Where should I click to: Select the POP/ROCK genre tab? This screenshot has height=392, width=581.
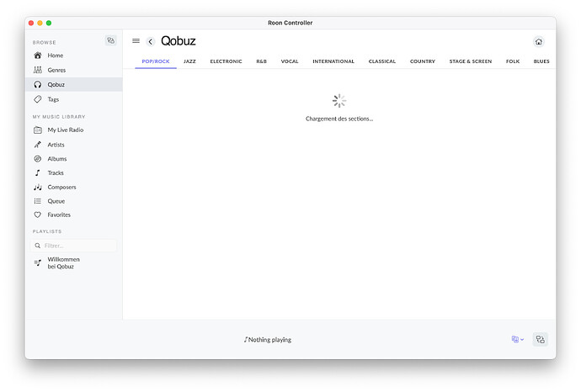[x=156, y=61]
